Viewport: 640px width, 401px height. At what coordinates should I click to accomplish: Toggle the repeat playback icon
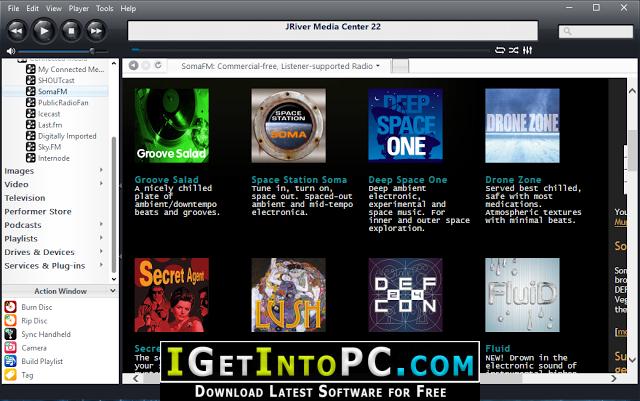click(500, 50)
